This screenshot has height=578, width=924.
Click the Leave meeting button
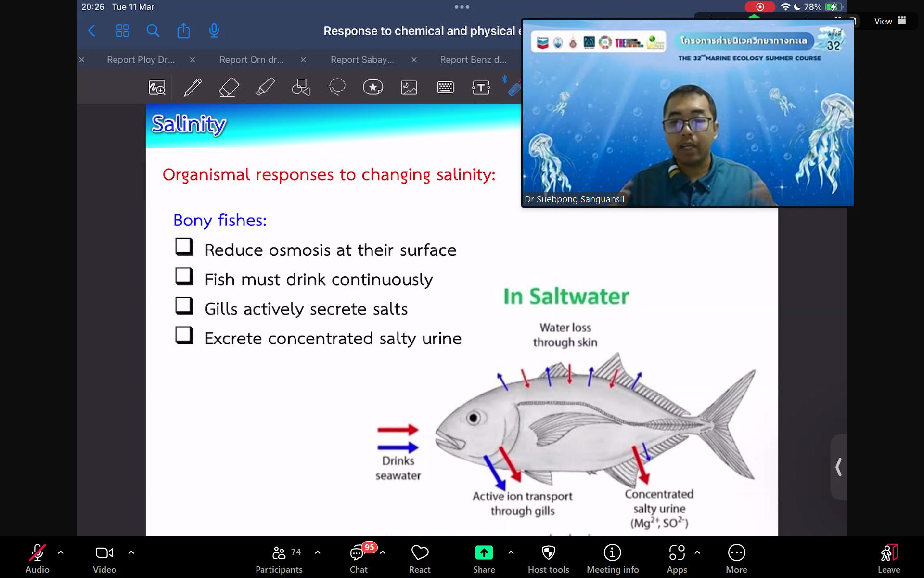[x=888, y=558]
